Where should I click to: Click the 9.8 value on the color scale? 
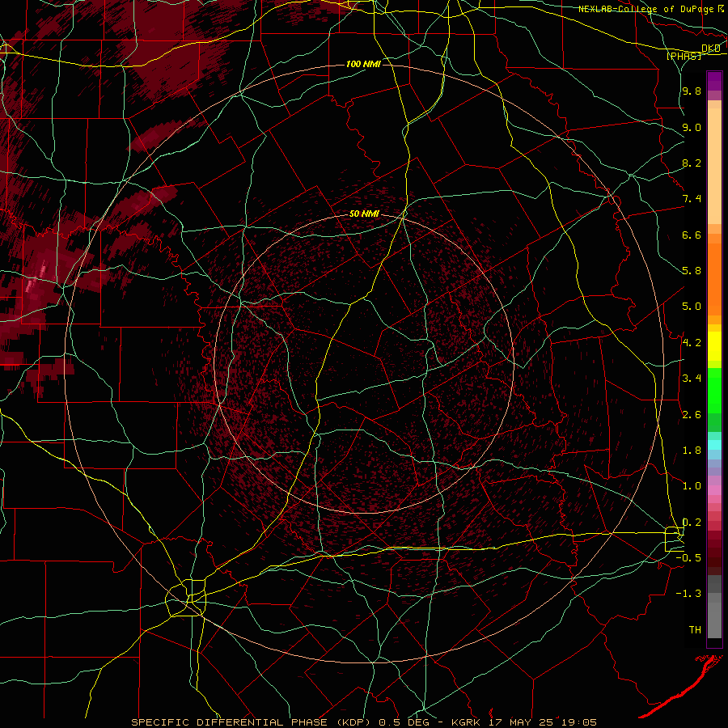point(692,91)
